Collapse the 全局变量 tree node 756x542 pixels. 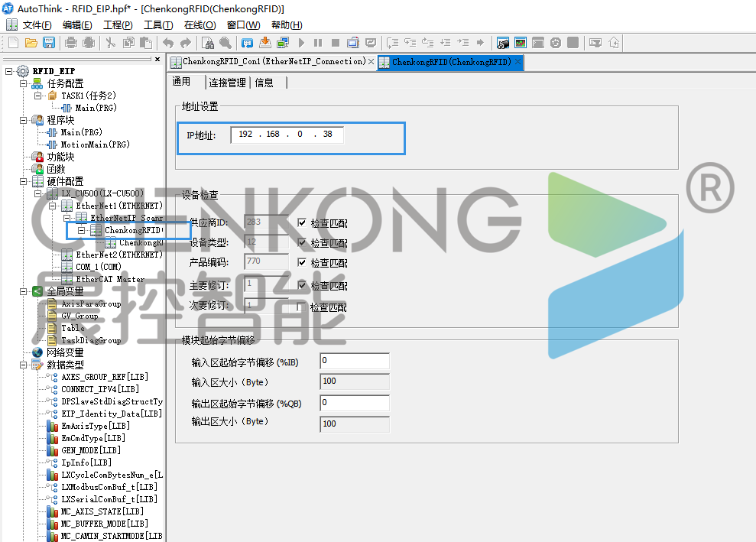point(23,291)
